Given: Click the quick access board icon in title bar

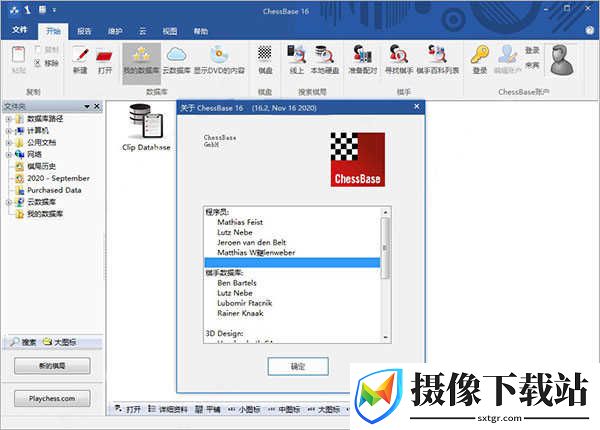Looking at the screenshot, I should click(x=42, y=10).
